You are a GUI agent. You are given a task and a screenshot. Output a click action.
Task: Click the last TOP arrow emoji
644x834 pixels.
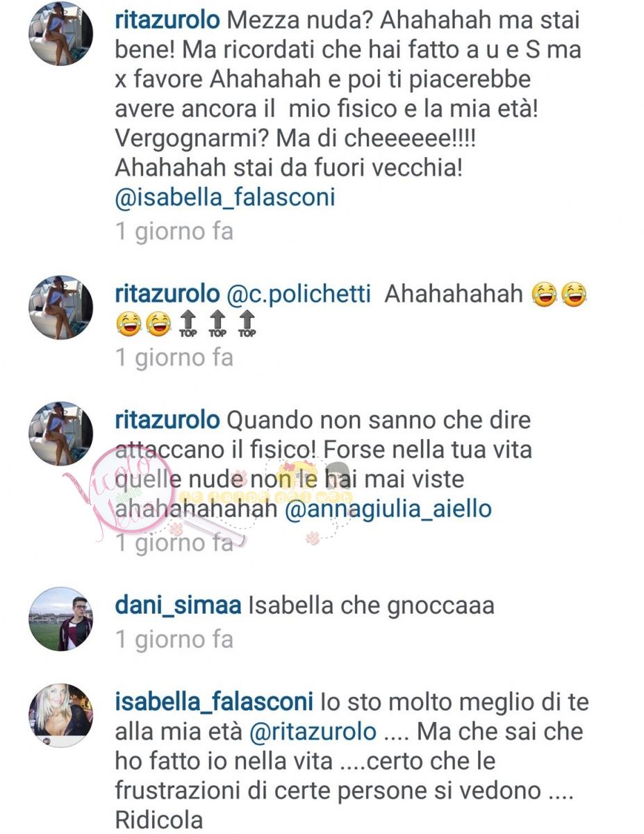[247, 325]
